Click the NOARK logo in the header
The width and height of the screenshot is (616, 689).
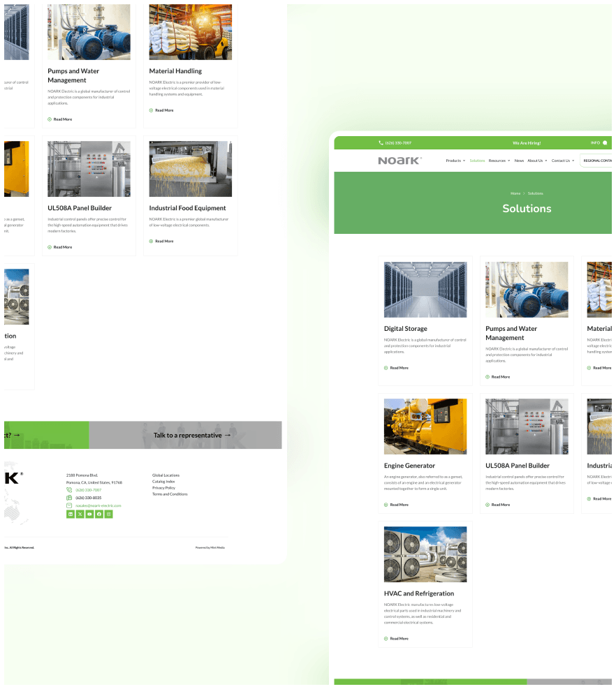[399, 161]
